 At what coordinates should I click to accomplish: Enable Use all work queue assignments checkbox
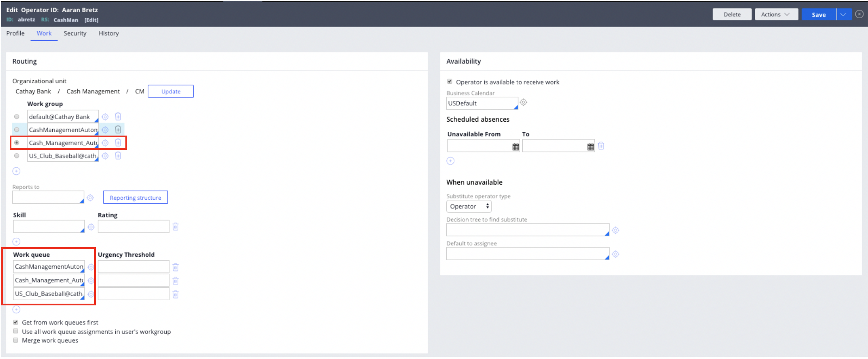point(16,331)
